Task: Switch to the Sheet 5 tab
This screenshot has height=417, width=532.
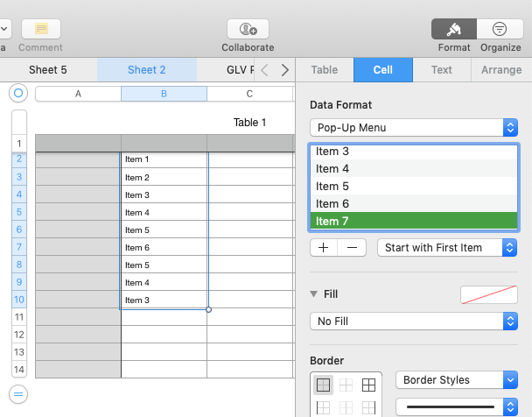Action: coord(48,70)
